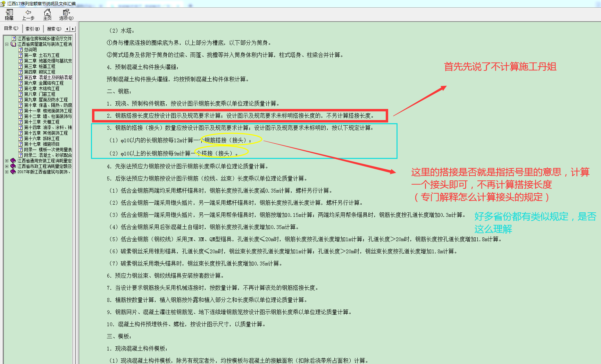Open 第八章 门窗工程 chapter
Viewport: 601px width, 364px height.
pos(40,94)
